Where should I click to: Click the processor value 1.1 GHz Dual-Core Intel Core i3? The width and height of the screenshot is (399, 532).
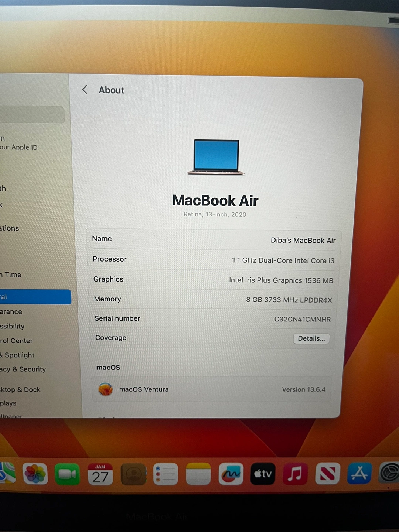283,260
